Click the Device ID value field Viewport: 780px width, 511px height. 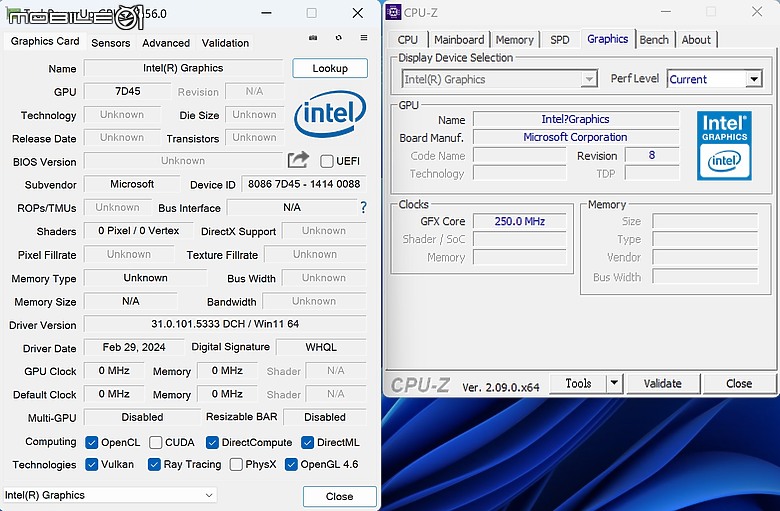point(304,184)
